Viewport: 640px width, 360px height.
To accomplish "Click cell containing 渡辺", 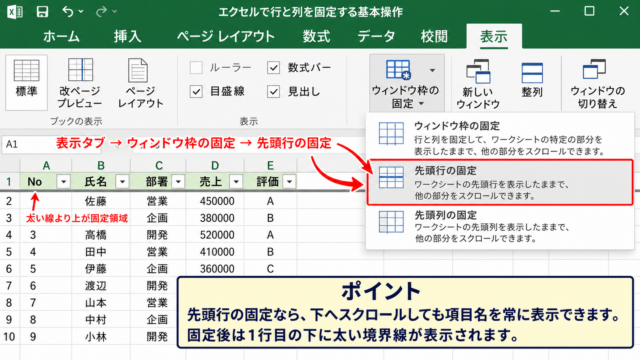I will 101,286.
